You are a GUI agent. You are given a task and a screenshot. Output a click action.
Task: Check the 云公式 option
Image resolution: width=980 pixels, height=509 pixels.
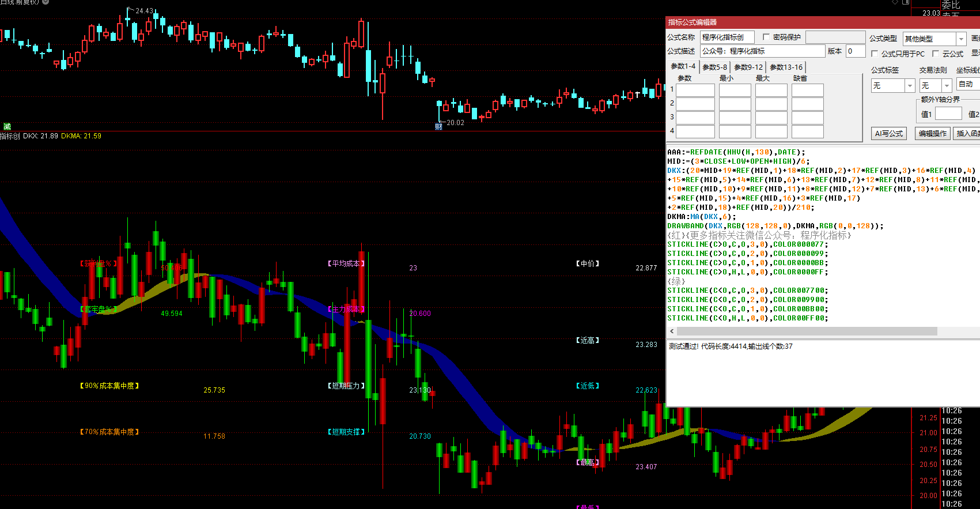click(936, 54)
